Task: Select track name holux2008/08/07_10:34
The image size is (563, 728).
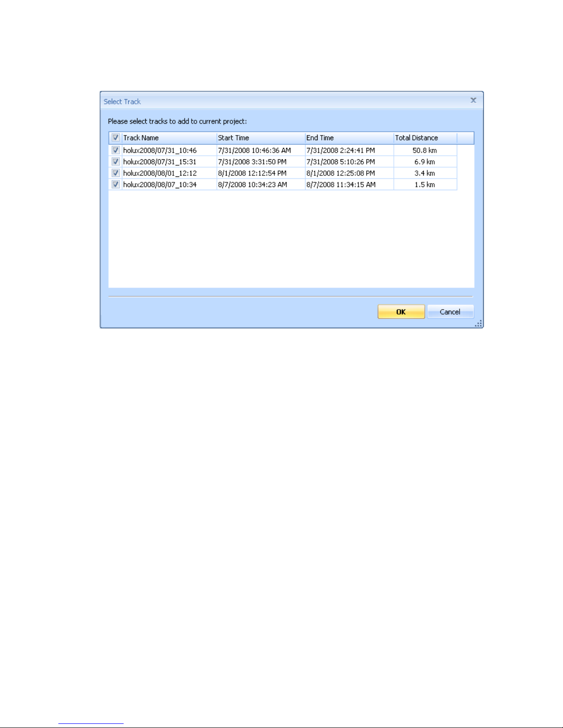Action: pyautogui.click(x=160, y=185)
